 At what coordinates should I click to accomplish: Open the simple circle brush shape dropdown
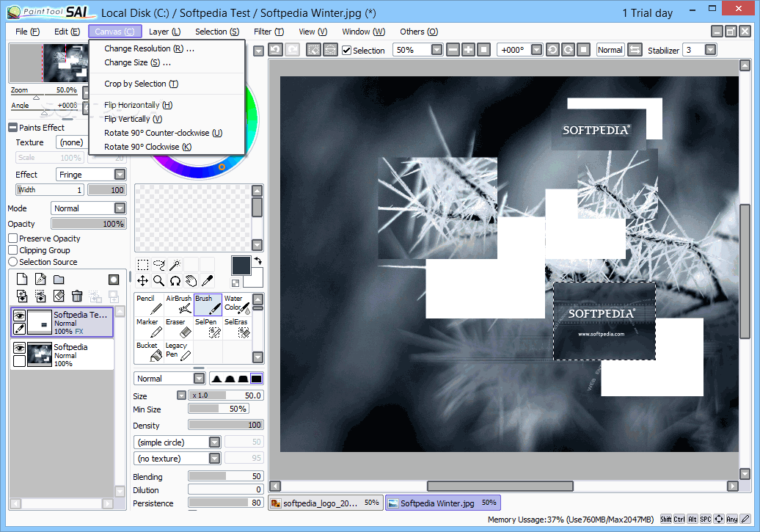point(215,442)
